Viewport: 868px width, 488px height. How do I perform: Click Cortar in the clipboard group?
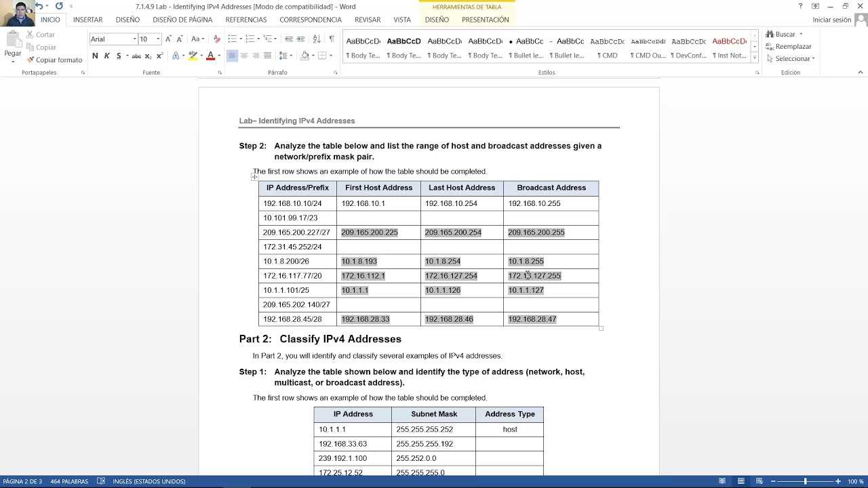(x=41, y=35)
